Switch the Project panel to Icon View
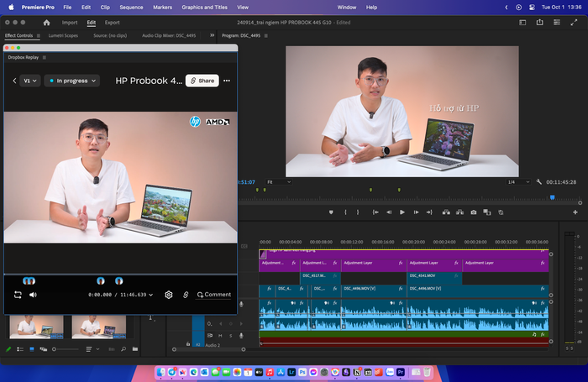The image size is (588, 382). 32,349
